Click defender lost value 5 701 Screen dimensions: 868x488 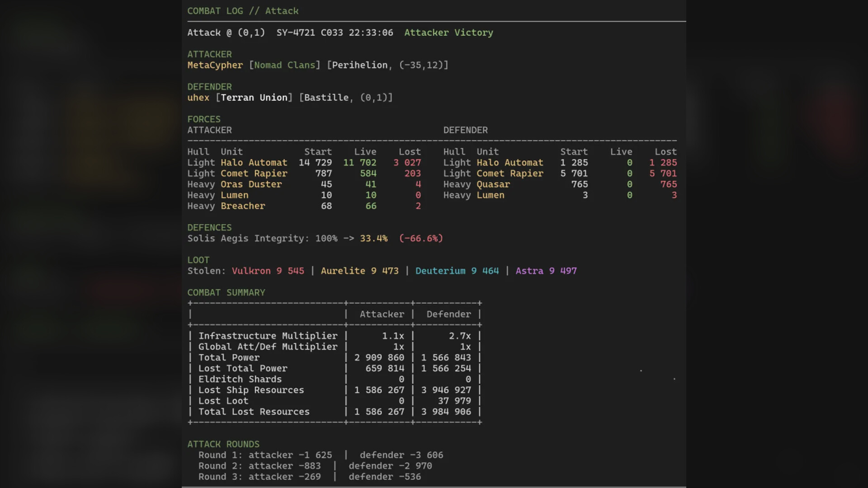pyautogui.click(x=663, y=174)
